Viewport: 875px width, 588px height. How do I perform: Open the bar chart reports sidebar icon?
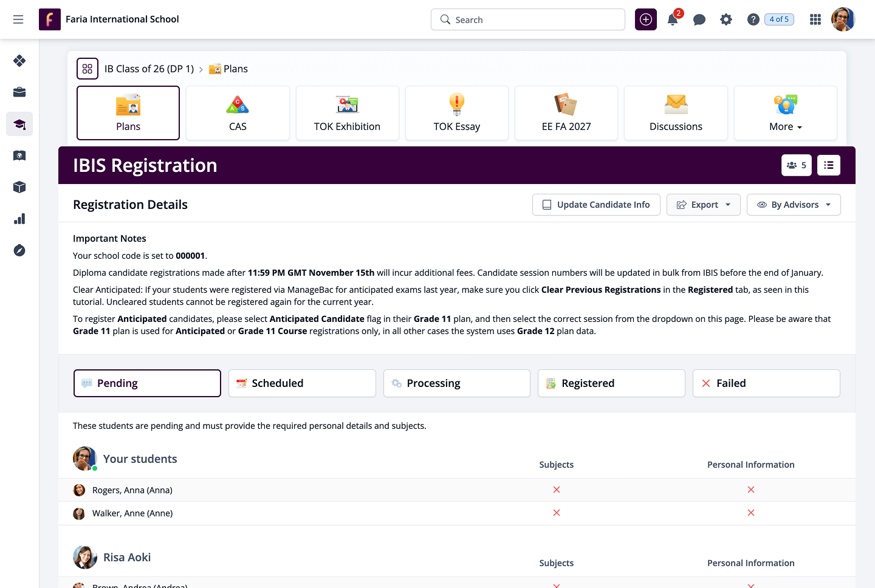(19, 219)
